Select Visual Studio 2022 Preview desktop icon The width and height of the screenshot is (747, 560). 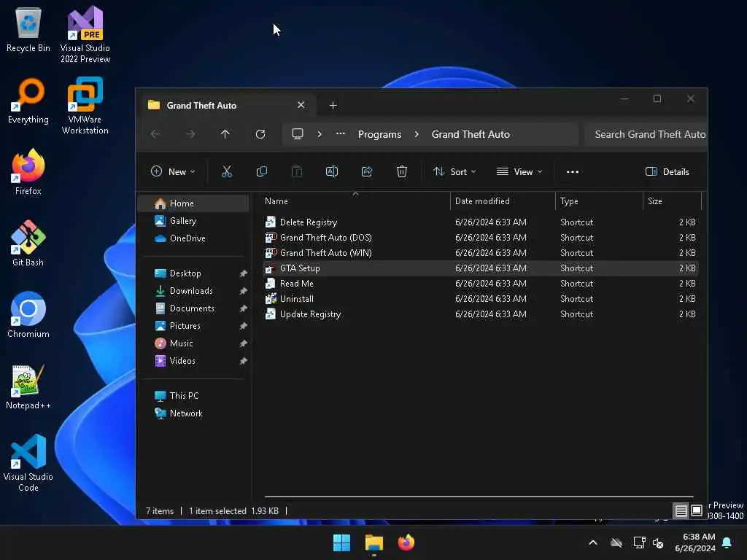[x=85, y=35]
